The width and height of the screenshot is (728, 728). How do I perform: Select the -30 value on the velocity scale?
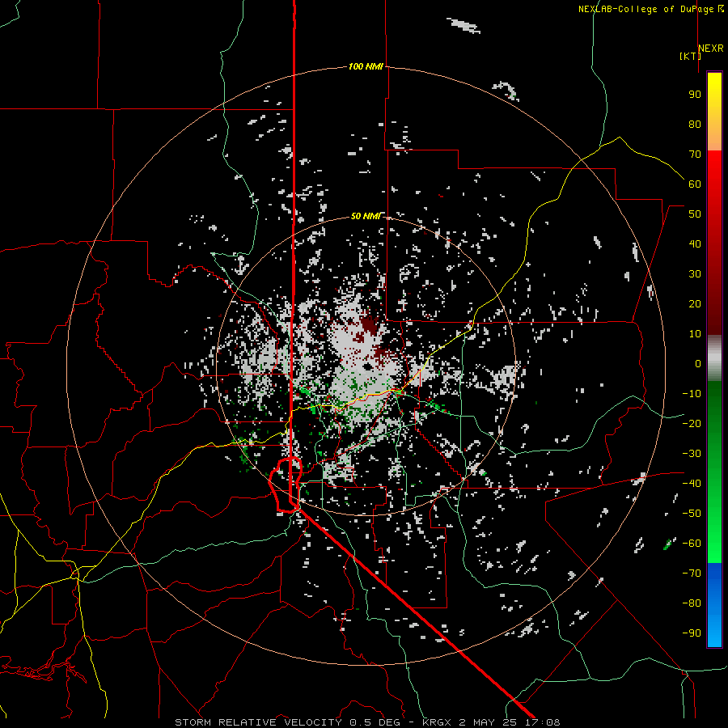click(692, 454)
